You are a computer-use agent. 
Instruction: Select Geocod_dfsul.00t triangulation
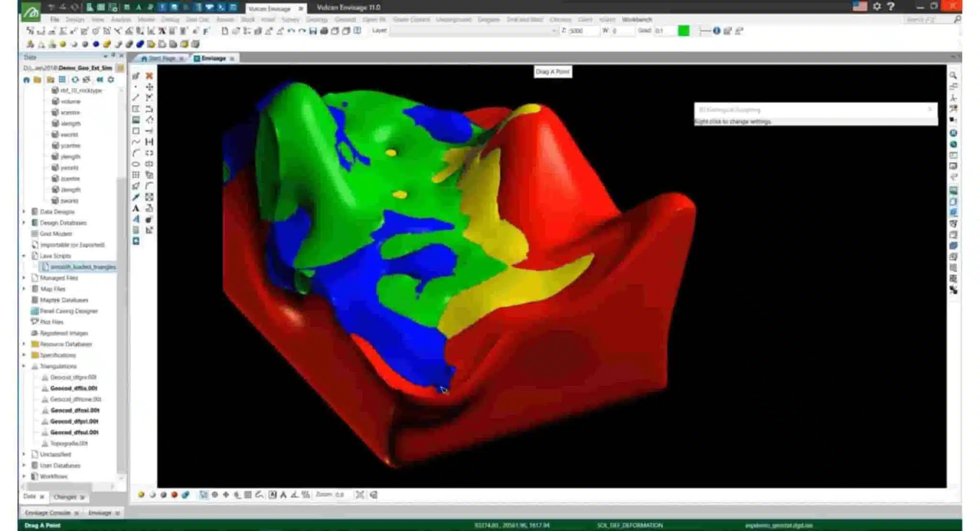point(74,432)
